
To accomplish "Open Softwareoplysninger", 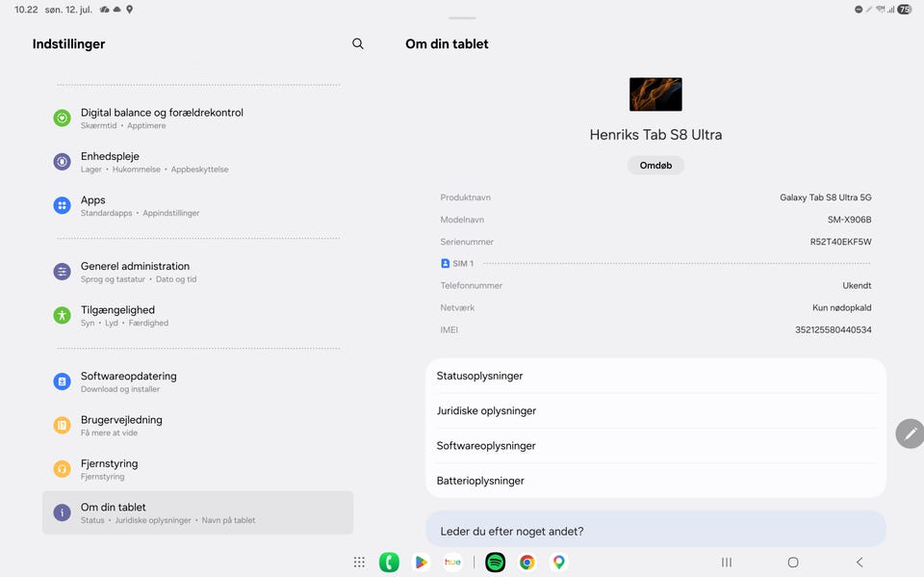I will [655, 445].
